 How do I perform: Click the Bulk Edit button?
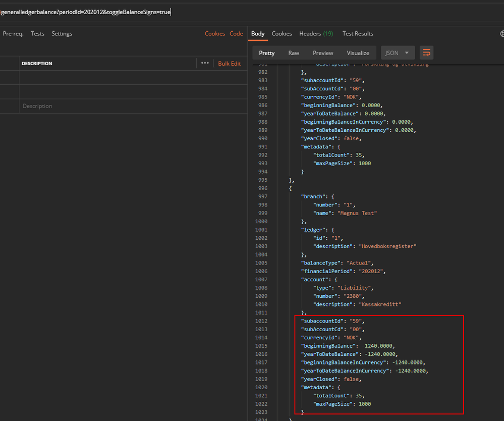(x=229, y=64)
